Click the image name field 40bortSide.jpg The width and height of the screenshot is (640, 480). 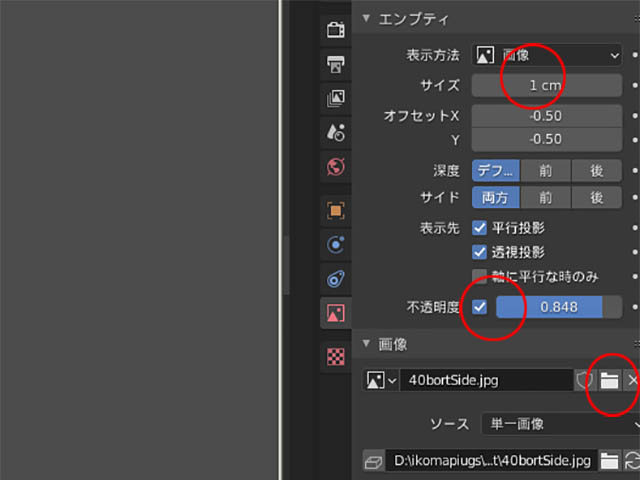click(486, 380)
